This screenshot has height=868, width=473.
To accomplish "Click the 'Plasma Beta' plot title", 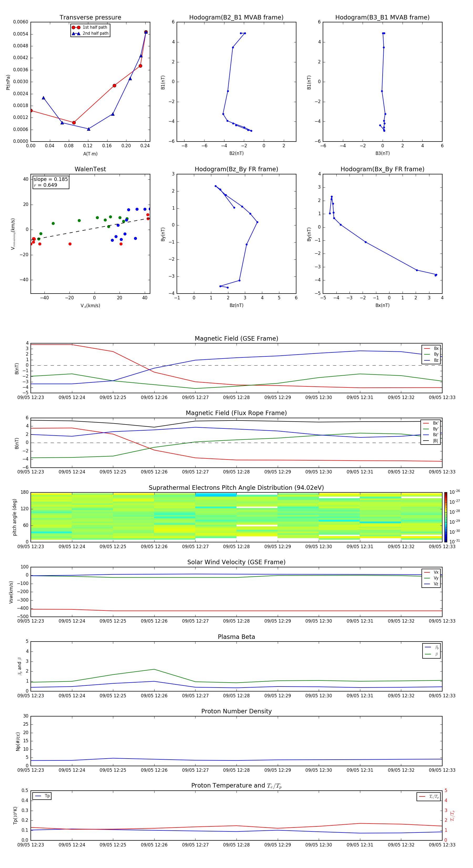I will (x=236, y=637).
